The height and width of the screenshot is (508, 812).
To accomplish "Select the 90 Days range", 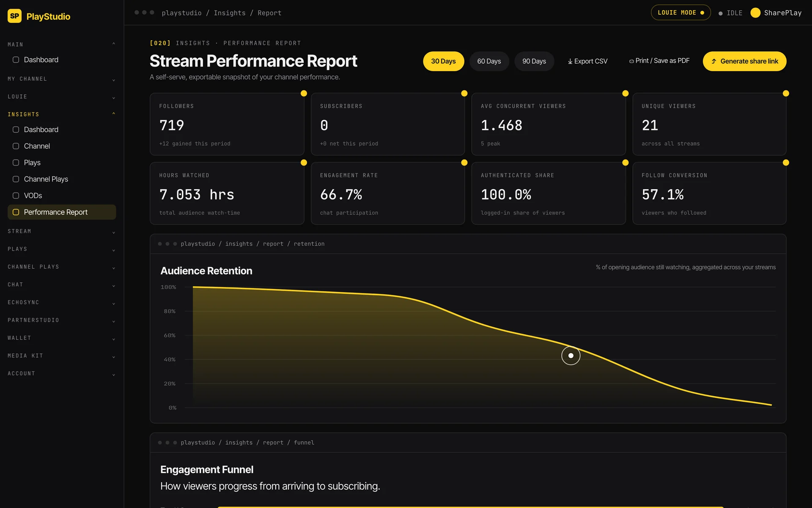I will [534, 61].
